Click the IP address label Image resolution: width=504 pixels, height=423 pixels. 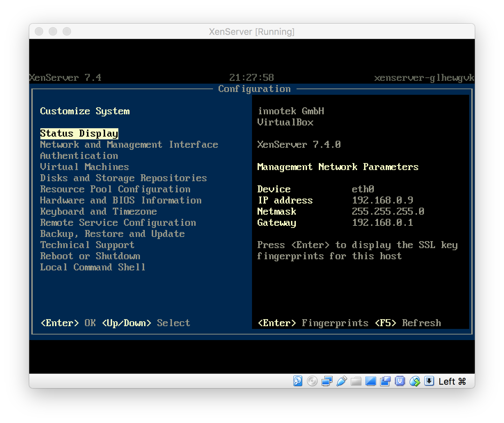click(x=285, y=200)
